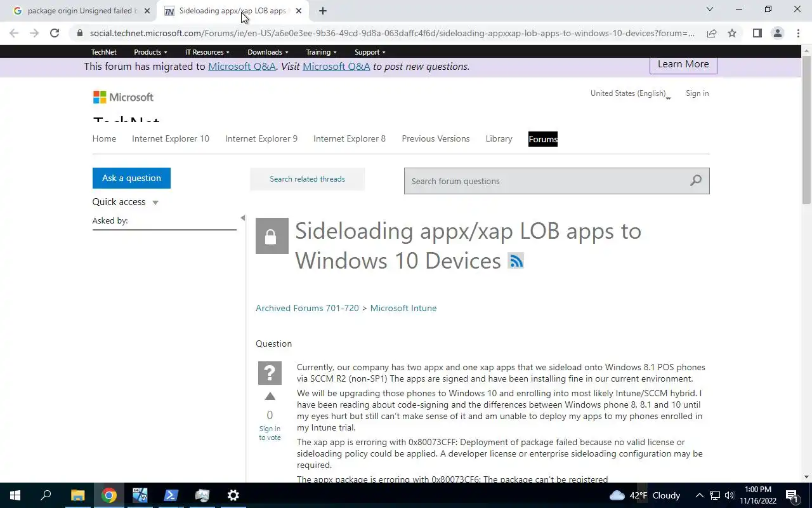Click the browser back arrow
The width and height of the screenshot is (812, 508).
click(x=14, y=33)
